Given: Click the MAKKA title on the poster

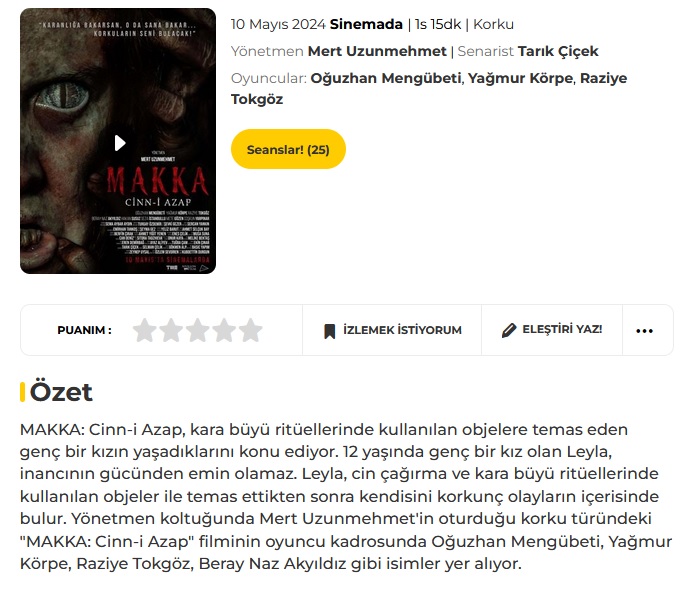Looking at the screenshot, I should pos(158,181).
